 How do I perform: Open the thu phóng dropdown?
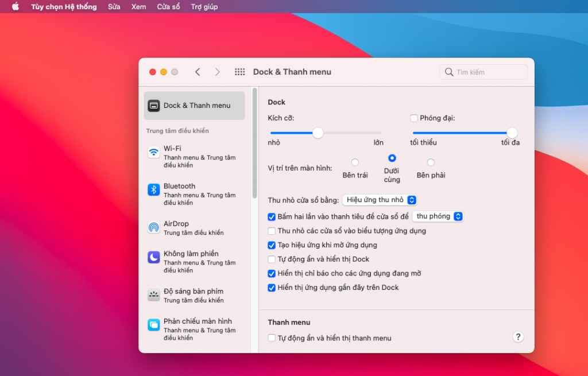[438, 216]
